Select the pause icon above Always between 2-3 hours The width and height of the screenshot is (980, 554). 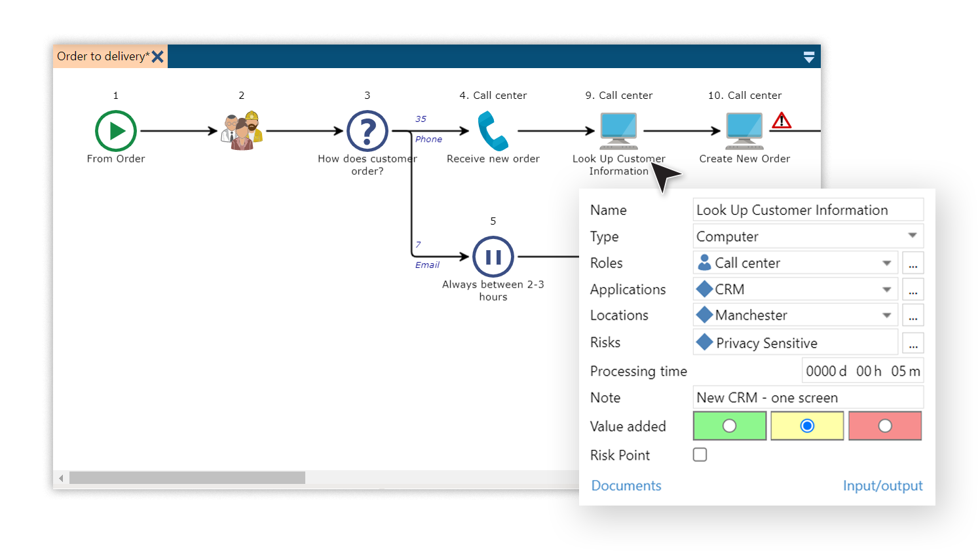(493, 257)
